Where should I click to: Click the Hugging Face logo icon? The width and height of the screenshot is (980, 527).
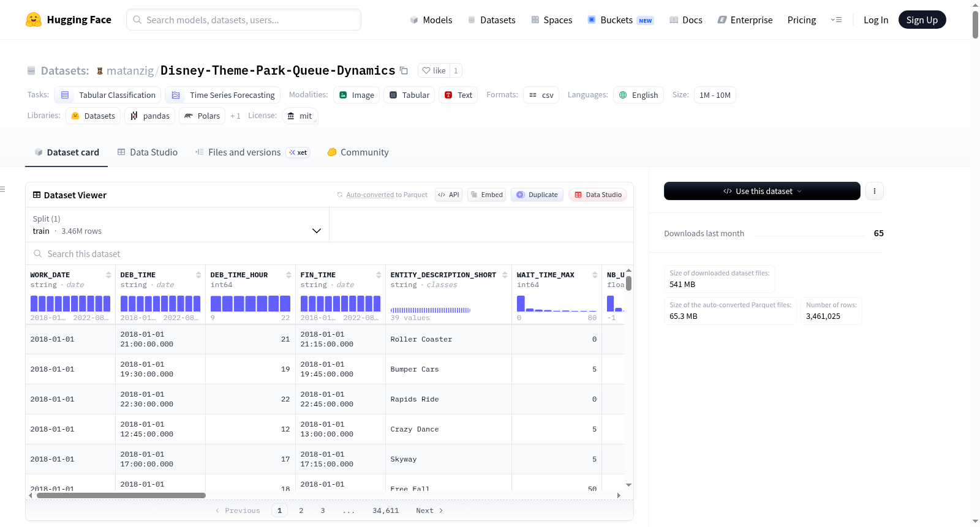(34, 20)
